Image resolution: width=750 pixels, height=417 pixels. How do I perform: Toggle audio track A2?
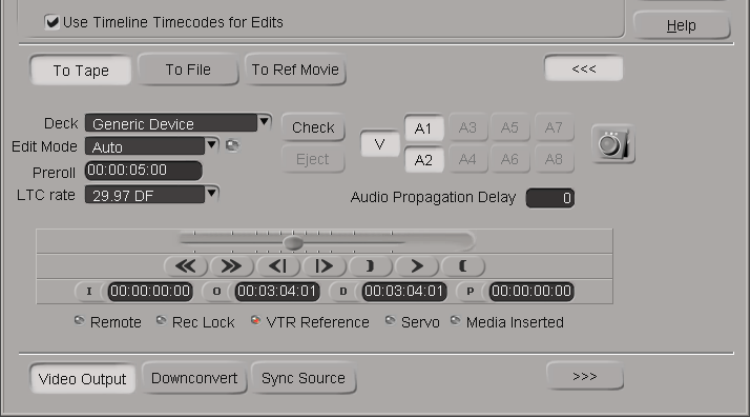[423, 159]
